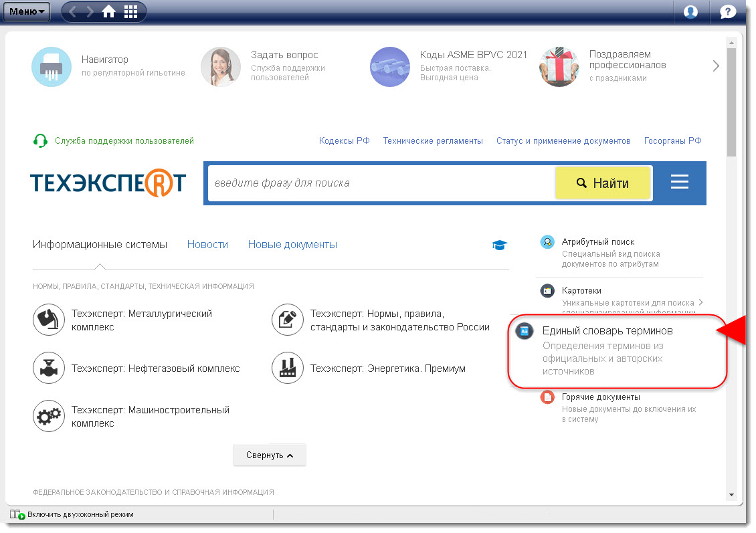Image resolution: width=756 pixels, height=533 pixels.
Task: Enable Включить двухоконный режим
Action: 80,514
